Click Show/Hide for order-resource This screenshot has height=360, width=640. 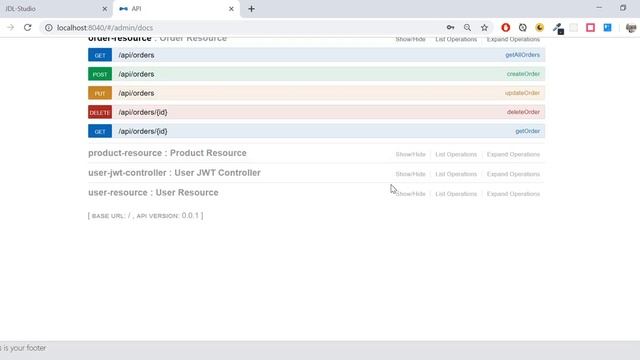pos(410,40)
